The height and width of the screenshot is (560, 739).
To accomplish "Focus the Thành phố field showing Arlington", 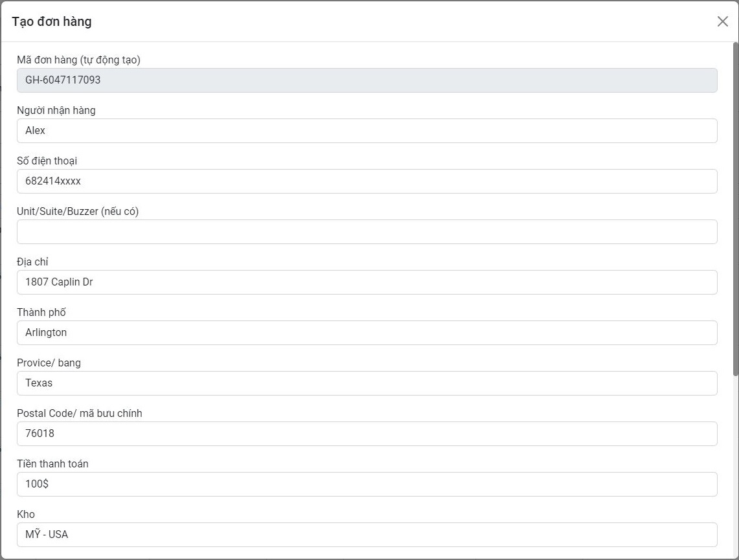I will pos(367,333).
